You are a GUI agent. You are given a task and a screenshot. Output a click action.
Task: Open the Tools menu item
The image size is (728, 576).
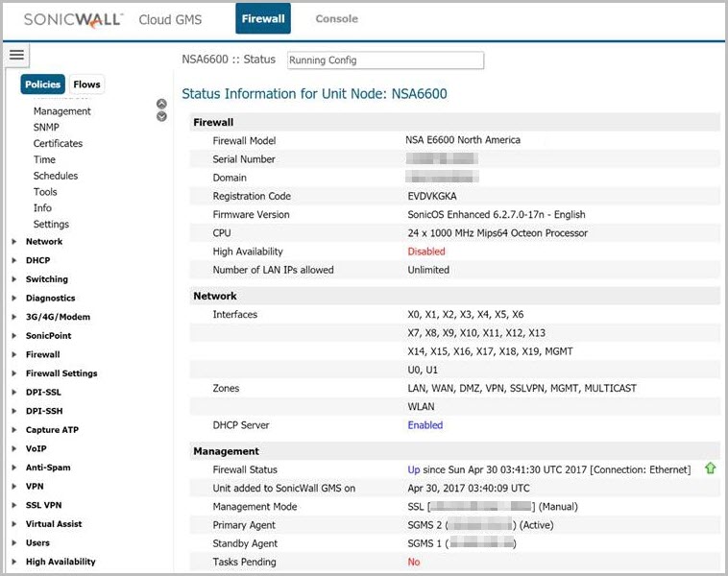point(45,192)
